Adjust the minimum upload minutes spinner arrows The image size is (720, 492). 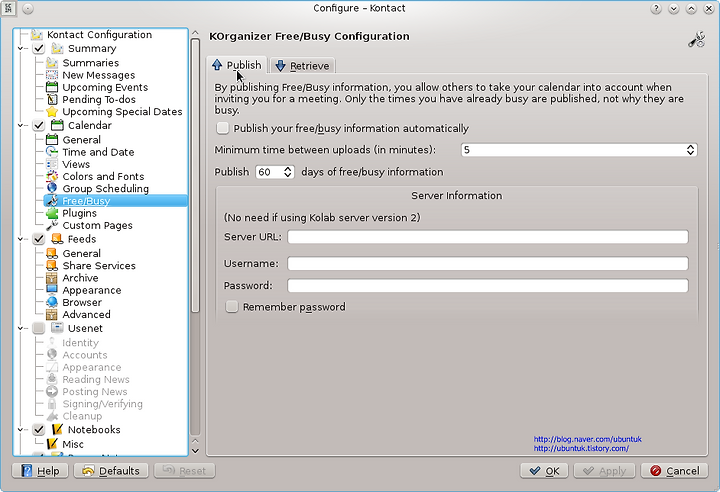[x=690, y=150]
